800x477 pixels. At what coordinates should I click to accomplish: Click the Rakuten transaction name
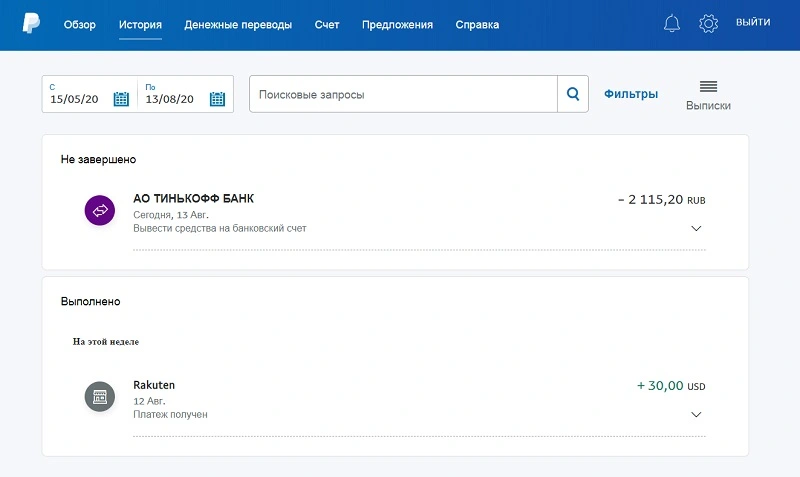pyautogui.click(x=154, y=385)
